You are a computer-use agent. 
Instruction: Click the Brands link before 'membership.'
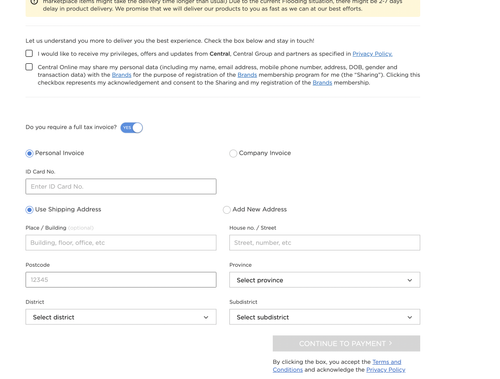(x=322, y=83)
